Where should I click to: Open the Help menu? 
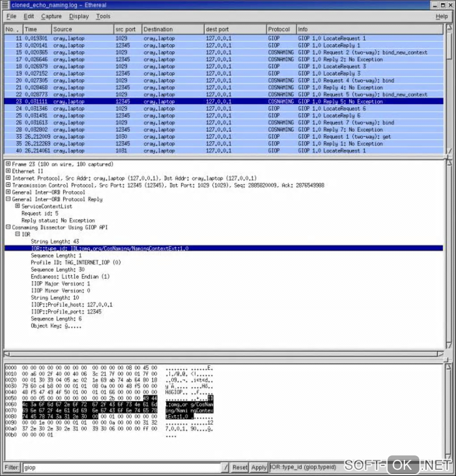442,17
